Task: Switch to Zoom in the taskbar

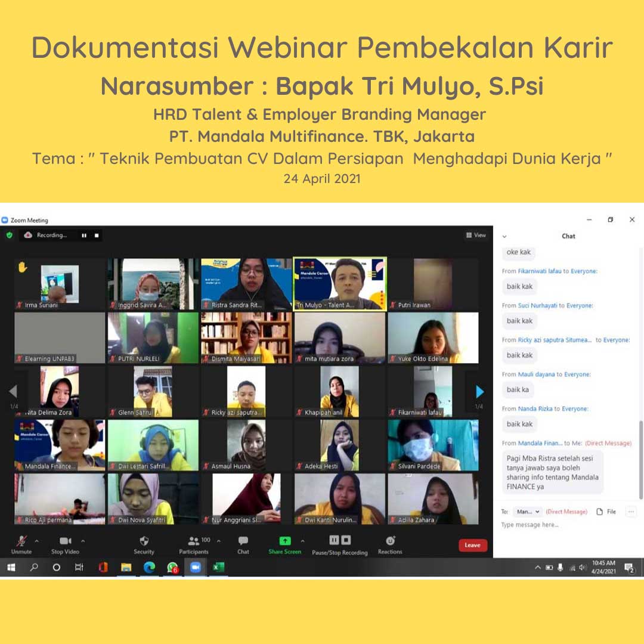Action: click(x=196, y=568)
